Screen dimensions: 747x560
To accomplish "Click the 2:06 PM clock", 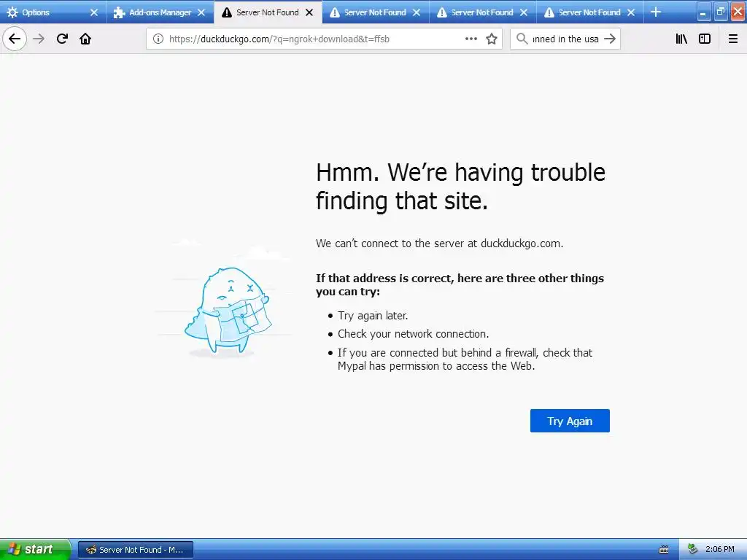I will [x=719, y=550].
